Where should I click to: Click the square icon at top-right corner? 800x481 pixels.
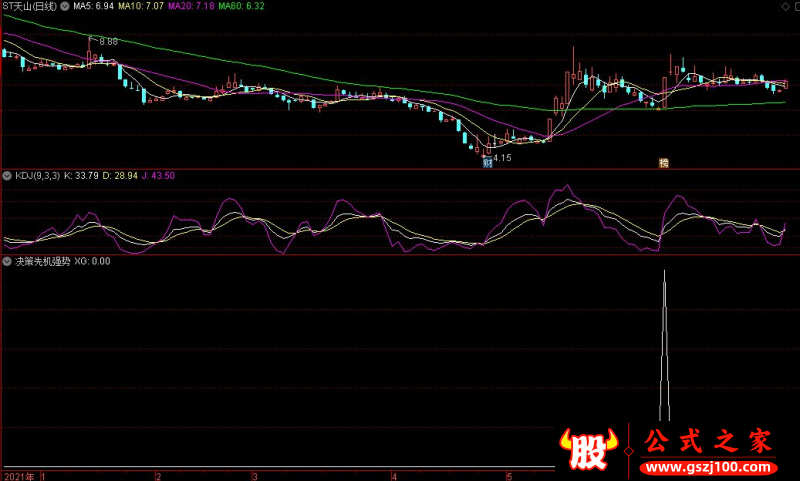click(797, 6)
